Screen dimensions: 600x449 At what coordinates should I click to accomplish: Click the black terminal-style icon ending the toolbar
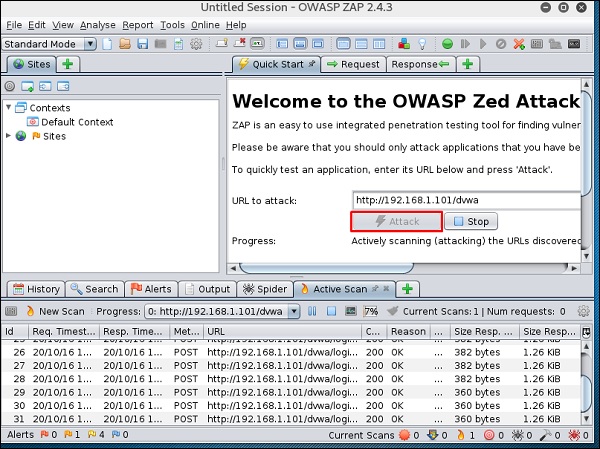click(x=574, y=44)
